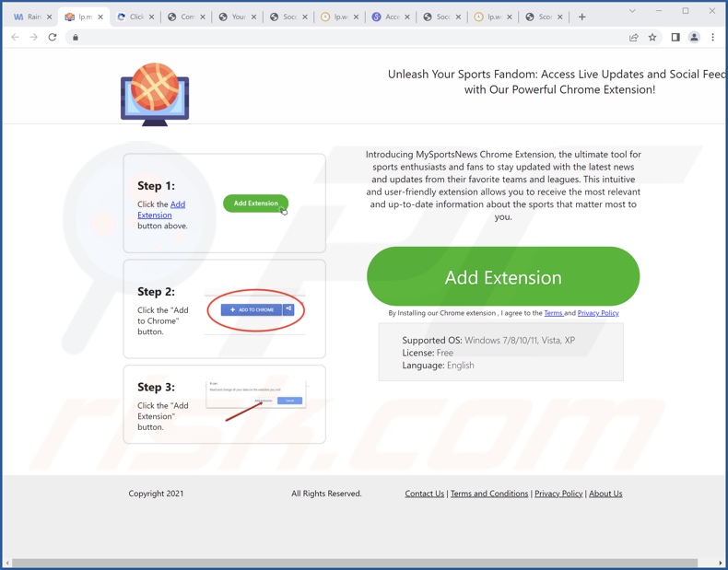Reload the current page
Image resolution: width=728 pixels, height=570 pixels.
[53, 37]
